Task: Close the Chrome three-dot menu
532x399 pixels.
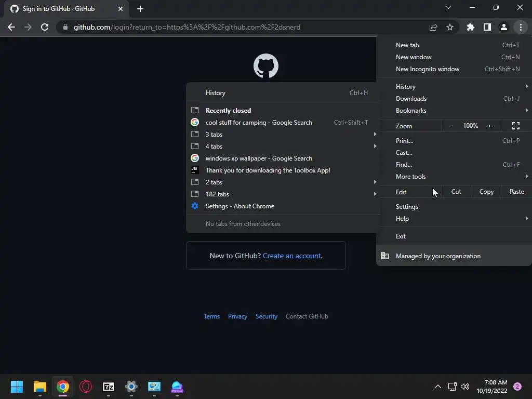Action: pos(521,27)
